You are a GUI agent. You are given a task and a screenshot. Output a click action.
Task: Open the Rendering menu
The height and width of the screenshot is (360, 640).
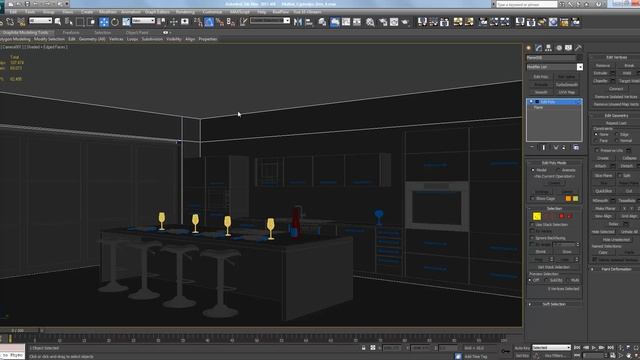point(185,12)
